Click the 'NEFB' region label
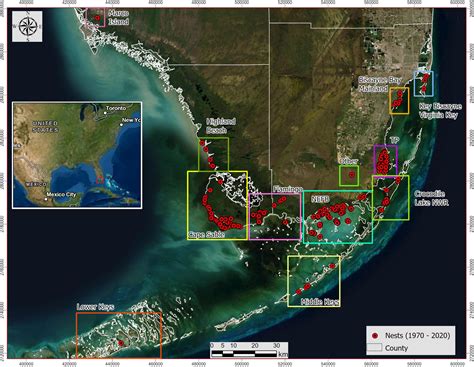This screenshot has height=367, width=474. coord(320,199)
